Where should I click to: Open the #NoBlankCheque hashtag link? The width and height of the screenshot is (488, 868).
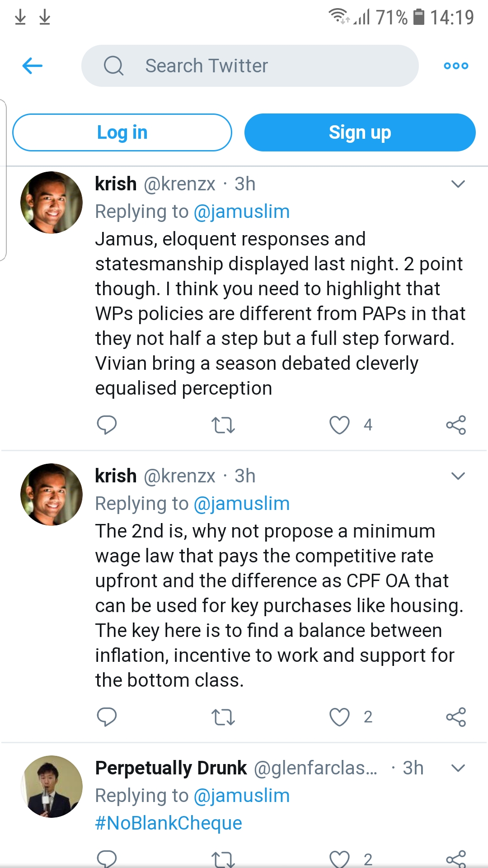tap(169, 823)
